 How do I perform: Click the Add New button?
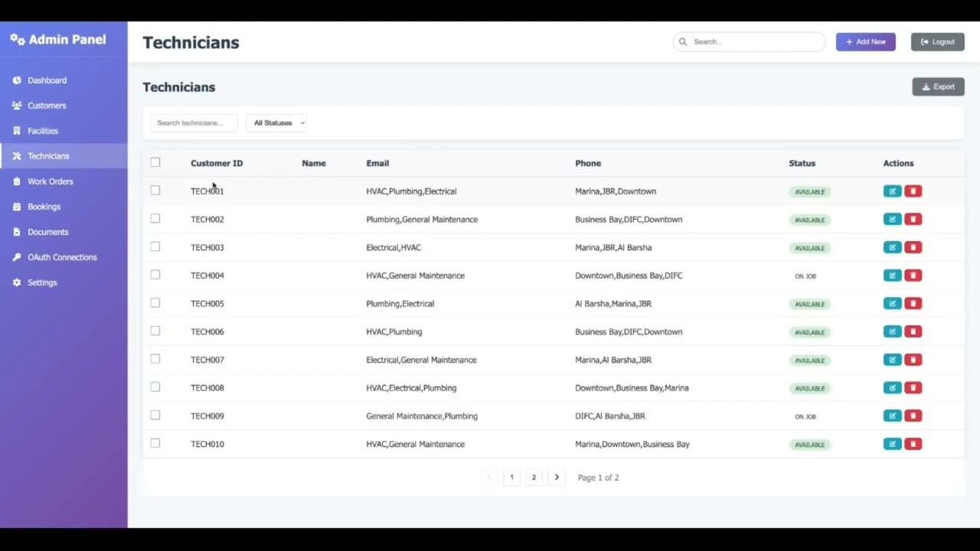pyautogui.click(x=866, y=42)
